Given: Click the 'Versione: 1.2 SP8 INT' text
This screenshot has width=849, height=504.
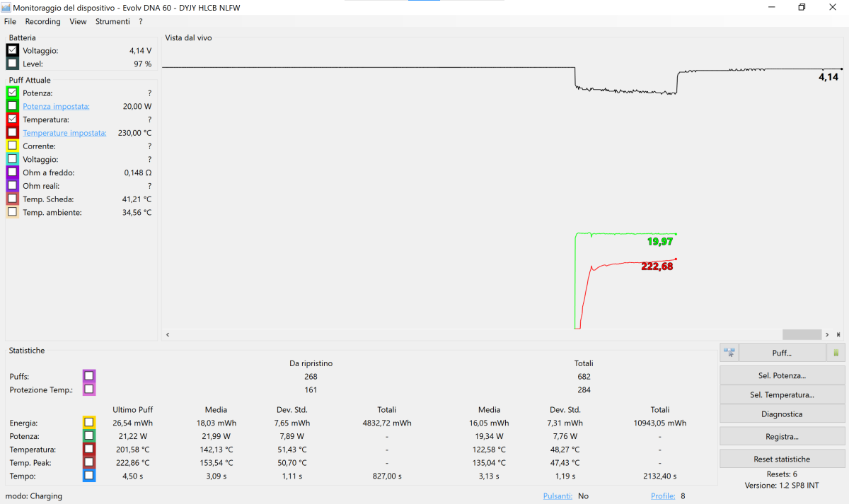Looking at the screenshot, I should [x=782, y=486].
